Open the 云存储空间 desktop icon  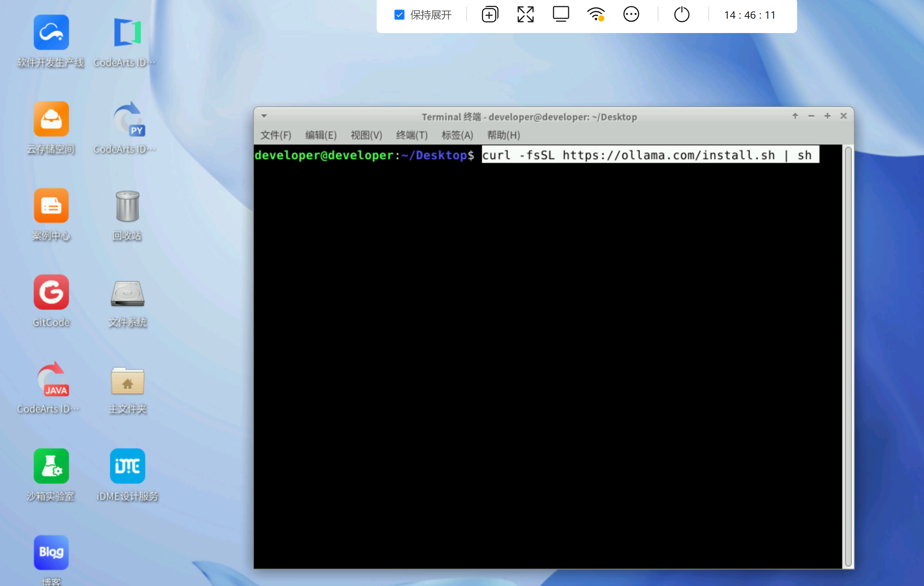tap(51, 119)
